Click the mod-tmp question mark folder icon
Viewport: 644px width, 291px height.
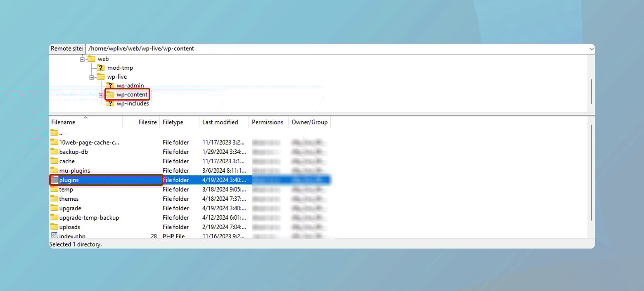tap(101, 68)
